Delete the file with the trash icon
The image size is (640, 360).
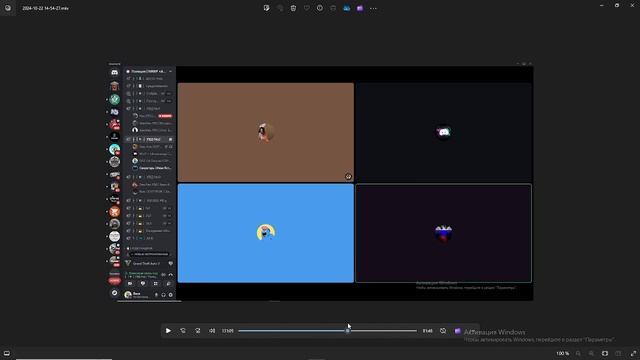coord(293,8)
